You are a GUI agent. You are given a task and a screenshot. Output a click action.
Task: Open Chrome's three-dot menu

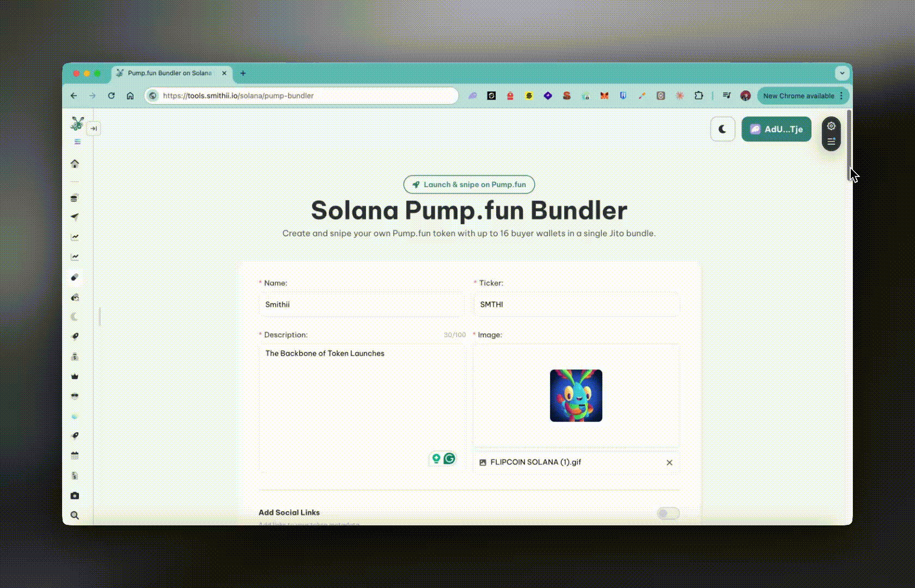pos(841,96)
